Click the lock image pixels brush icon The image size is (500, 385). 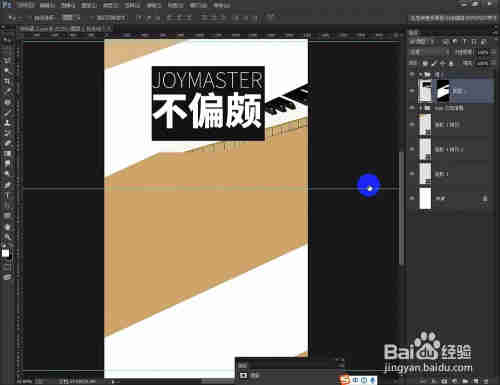point(434,63)
